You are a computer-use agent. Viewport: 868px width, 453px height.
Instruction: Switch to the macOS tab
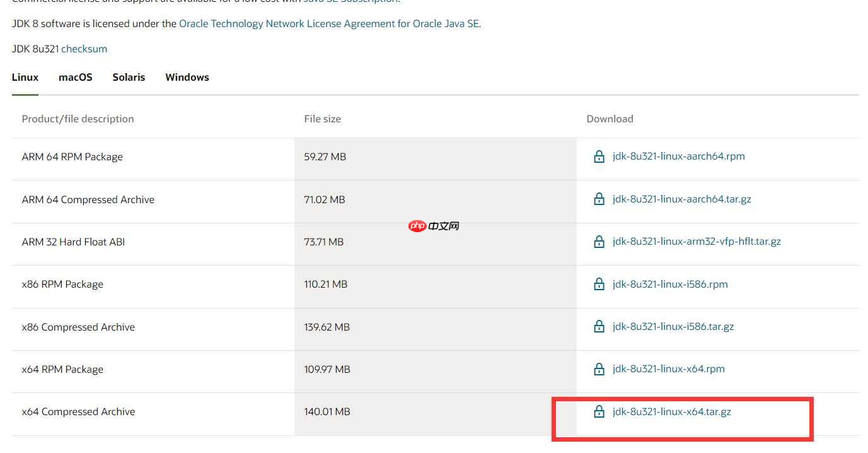tap(76, 78)
